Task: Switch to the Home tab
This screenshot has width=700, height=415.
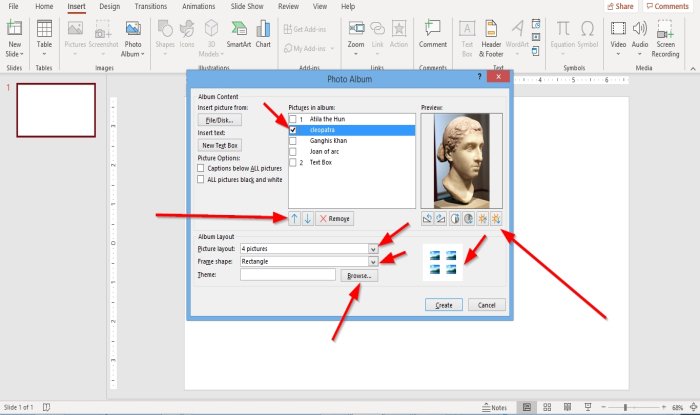Action: click(44, 6)
